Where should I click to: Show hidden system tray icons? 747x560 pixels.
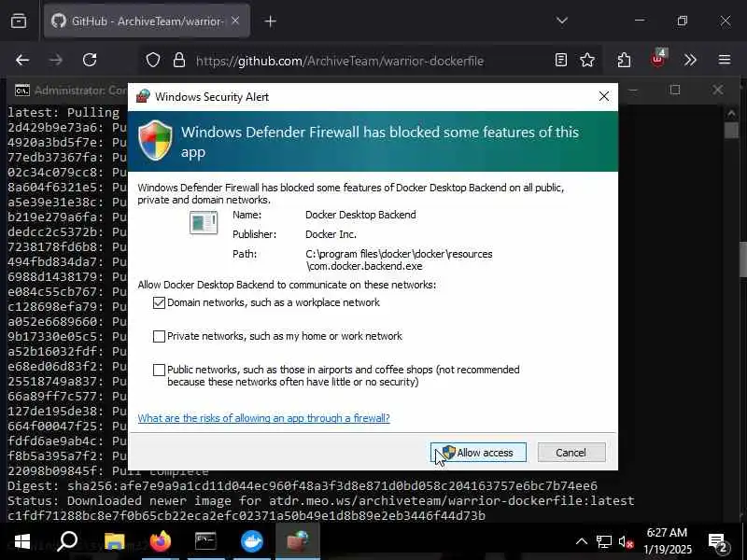[x=581, y=541]
